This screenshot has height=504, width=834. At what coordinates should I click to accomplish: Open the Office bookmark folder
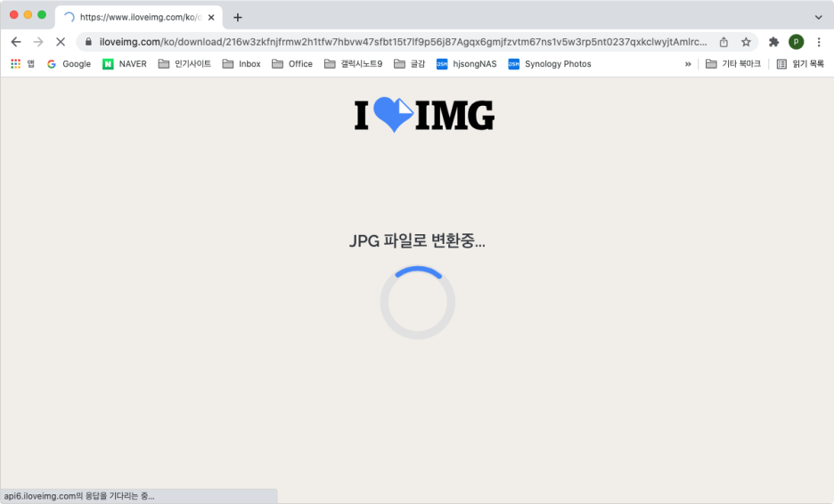click(292, 64)
